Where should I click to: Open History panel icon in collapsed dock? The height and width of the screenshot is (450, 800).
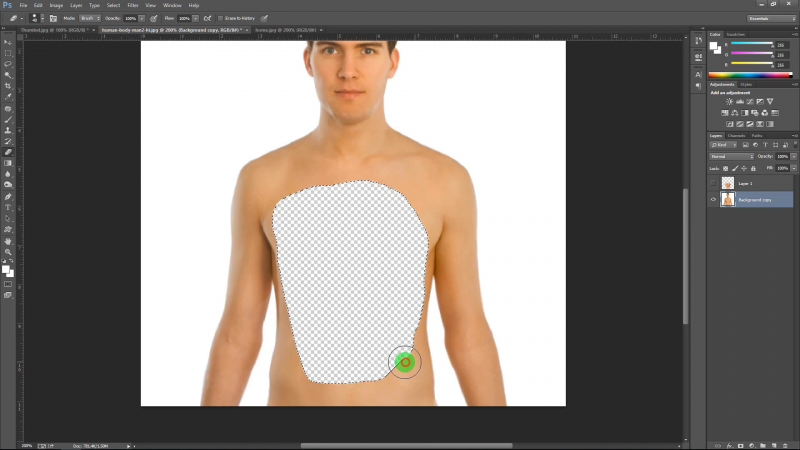coord(698,40)
